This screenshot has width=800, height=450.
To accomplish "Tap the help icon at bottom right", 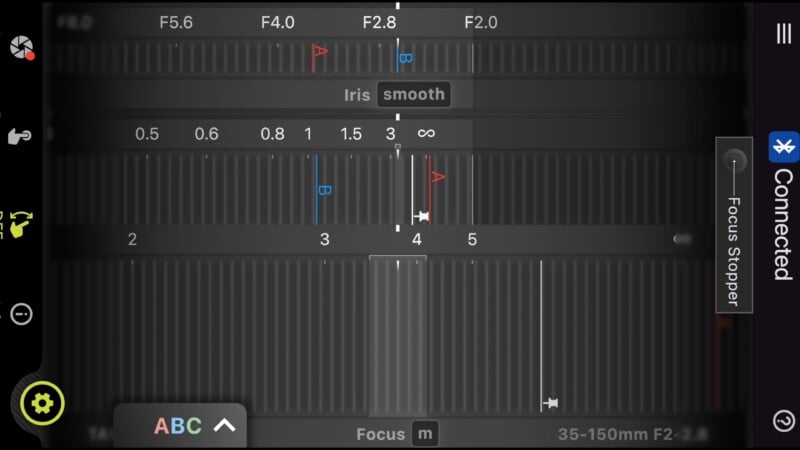I will (x=784, y=420).
